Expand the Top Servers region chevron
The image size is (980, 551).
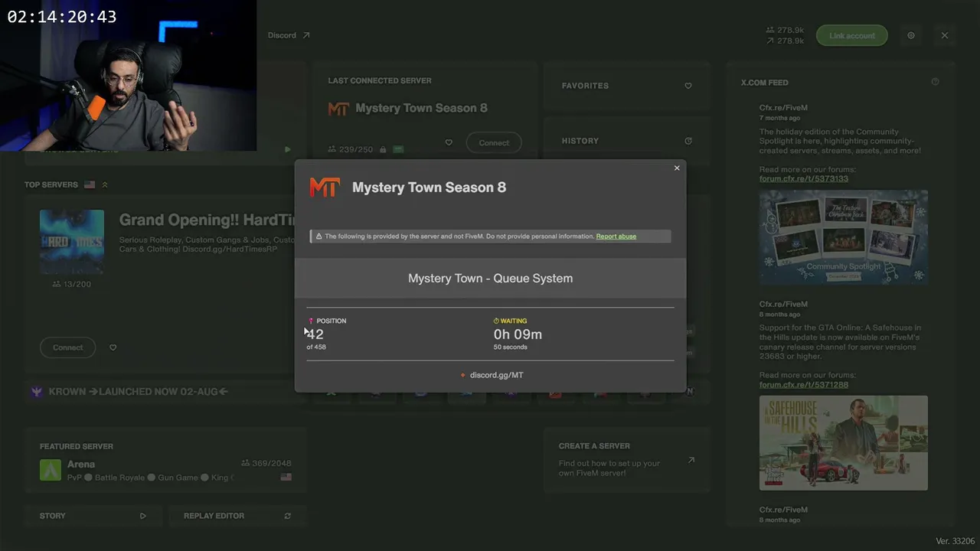105,184
